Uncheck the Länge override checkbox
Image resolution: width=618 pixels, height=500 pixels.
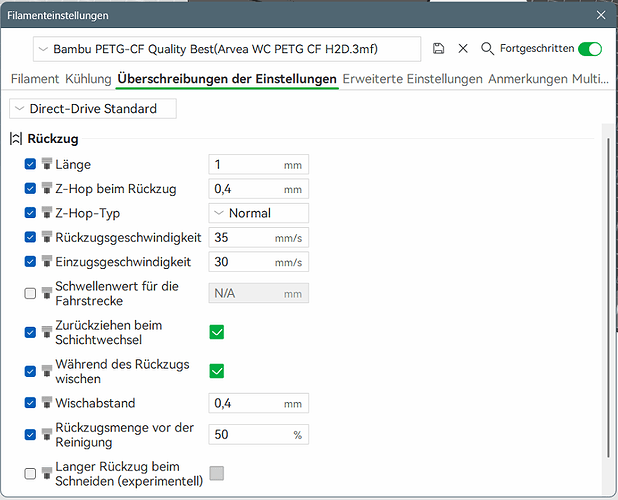point(30,164)
